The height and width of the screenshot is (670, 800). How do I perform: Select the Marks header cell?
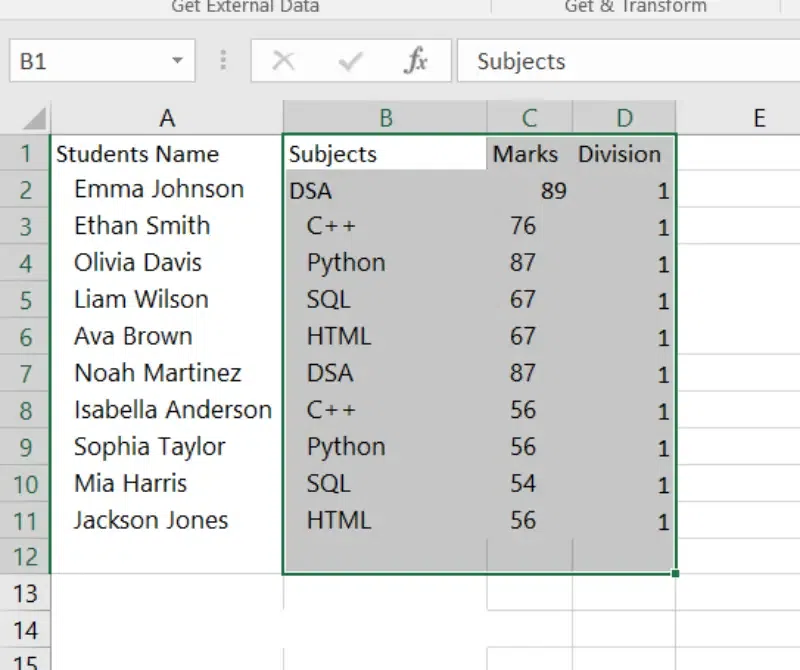coord(527,154)
